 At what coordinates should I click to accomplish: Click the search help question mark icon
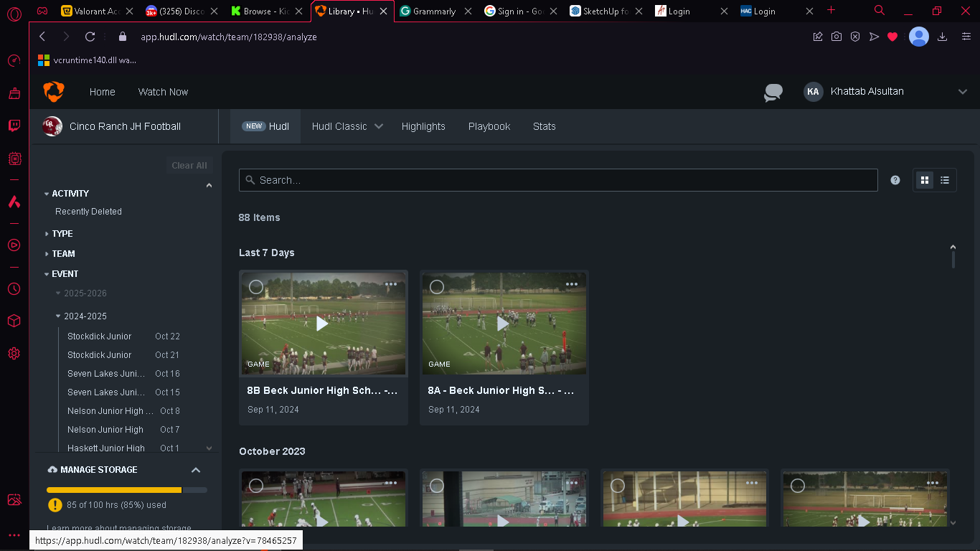pos(895,180)
